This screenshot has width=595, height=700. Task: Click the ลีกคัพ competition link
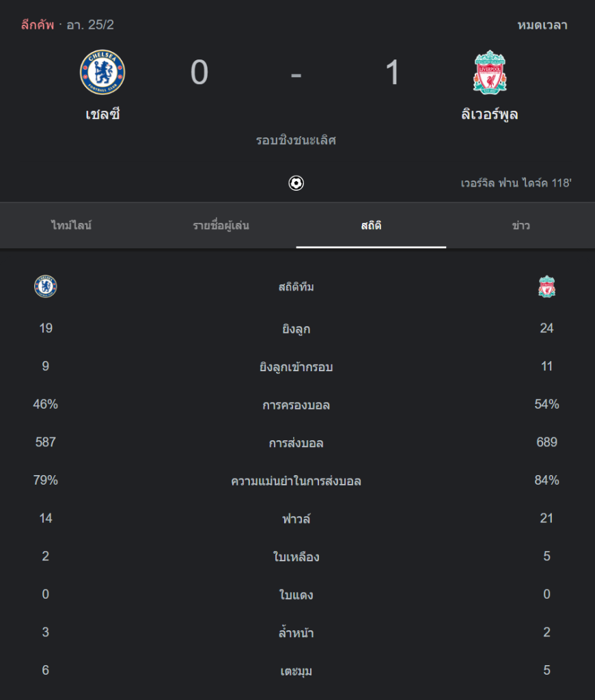click(x=38, y=25)
